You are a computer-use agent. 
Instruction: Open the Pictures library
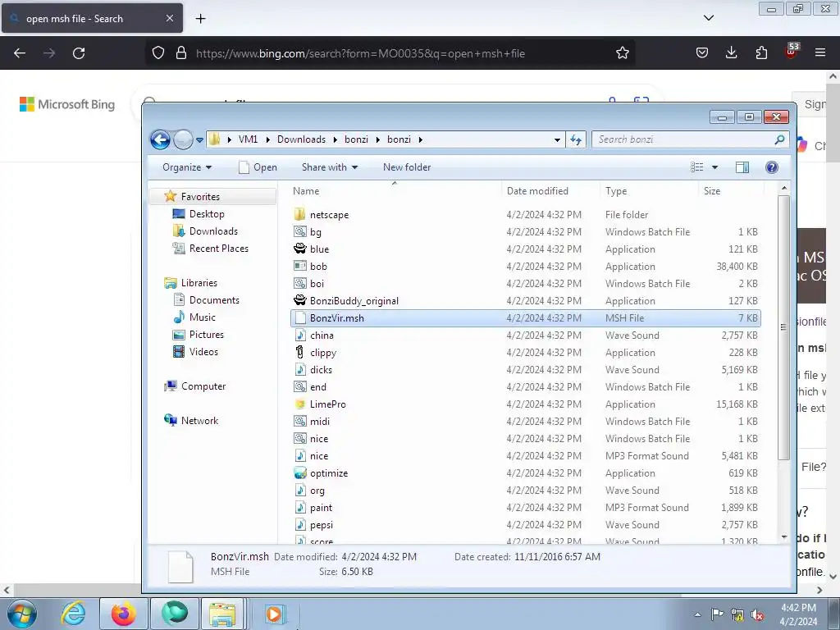point(206,335)
